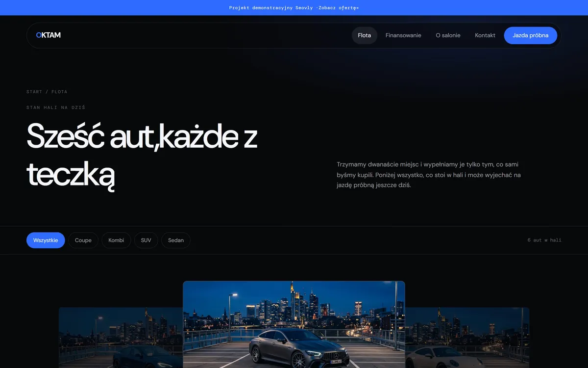The image size is (588, 368).
Task: Filter the fleet by Coupe
Action: tap(83, 240)
